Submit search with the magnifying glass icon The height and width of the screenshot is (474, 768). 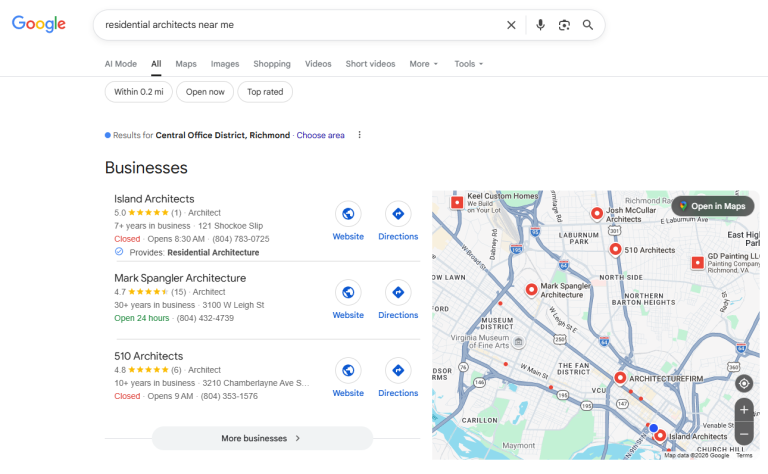588,25
